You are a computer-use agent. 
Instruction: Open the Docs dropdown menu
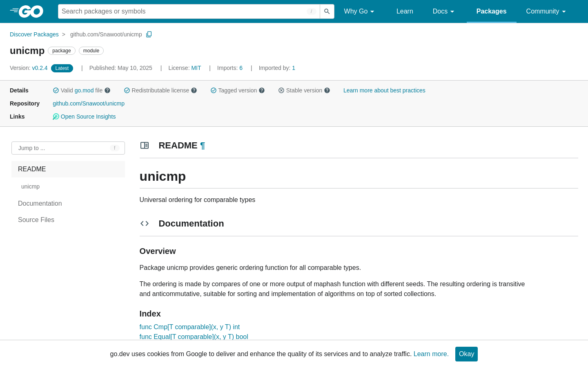pos(443,11)
